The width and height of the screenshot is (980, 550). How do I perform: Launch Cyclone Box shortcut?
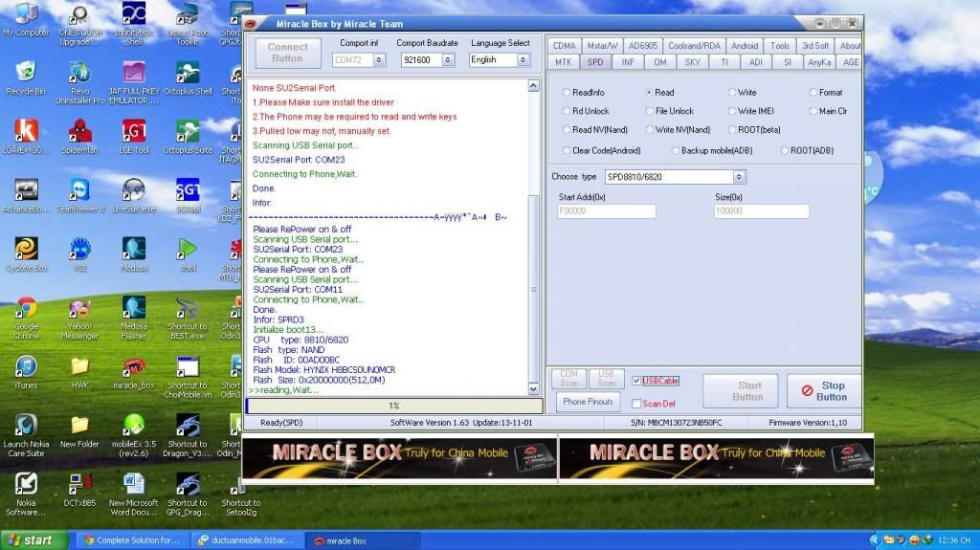(26, 254)
